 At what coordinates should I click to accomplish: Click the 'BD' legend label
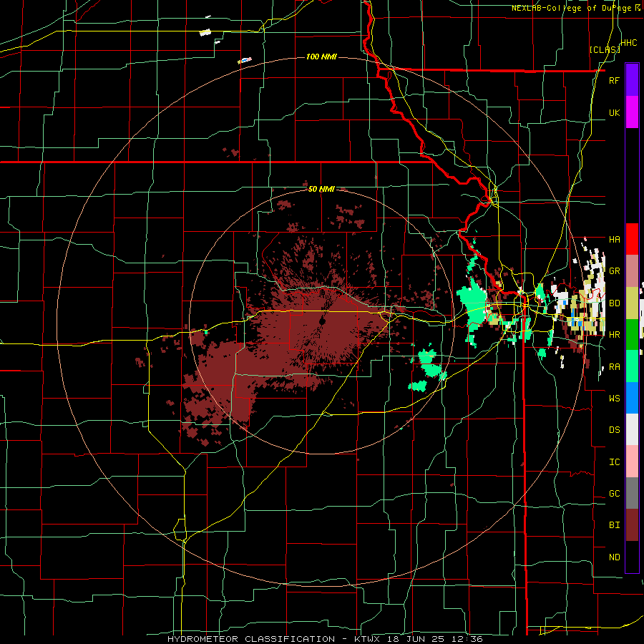[614, 303]
